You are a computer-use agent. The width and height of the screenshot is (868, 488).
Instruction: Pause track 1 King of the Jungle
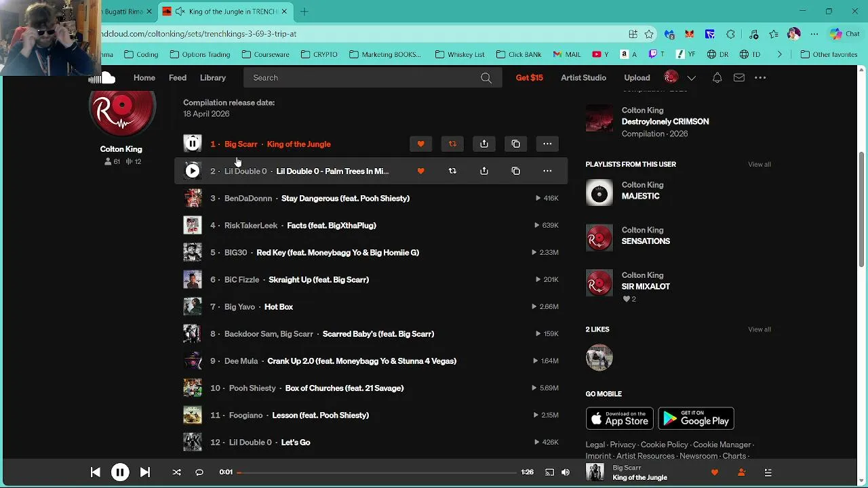(x=193, y=144)
